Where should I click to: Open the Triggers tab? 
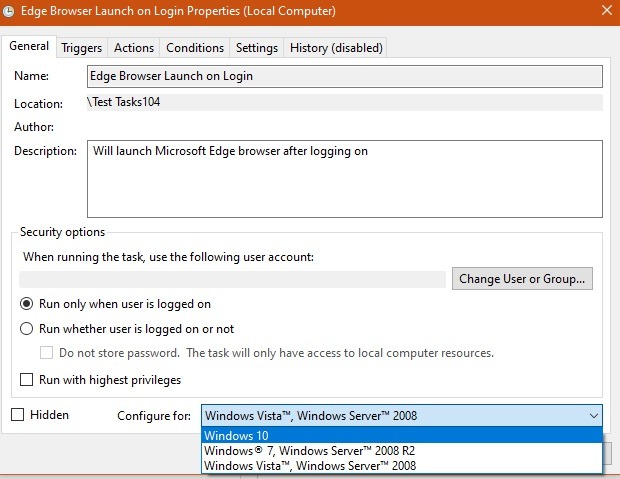(81, 48)
